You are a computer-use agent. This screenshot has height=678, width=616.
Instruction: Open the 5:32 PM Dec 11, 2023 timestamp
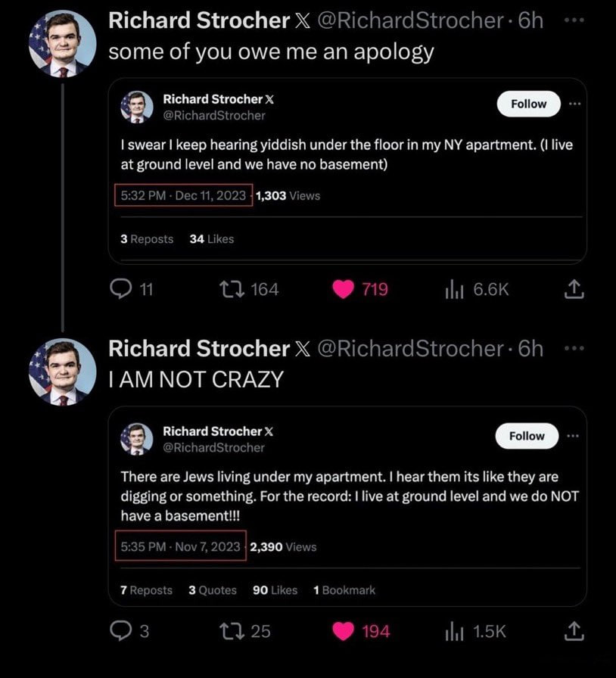click(x=183, y=195)
